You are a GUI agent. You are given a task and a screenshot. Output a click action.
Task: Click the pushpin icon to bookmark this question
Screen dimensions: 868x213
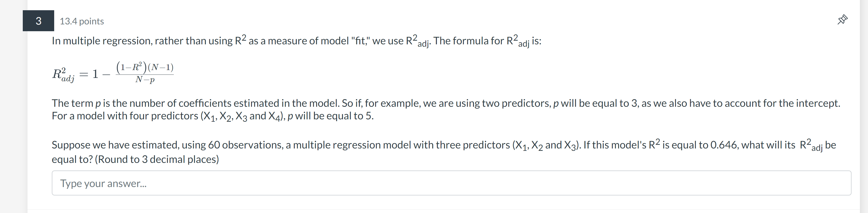pos(842,20)
